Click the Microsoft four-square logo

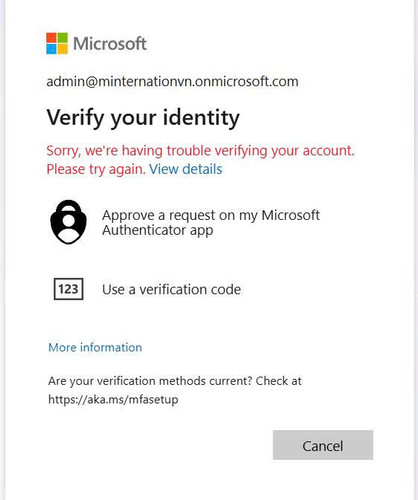[57, 43]
